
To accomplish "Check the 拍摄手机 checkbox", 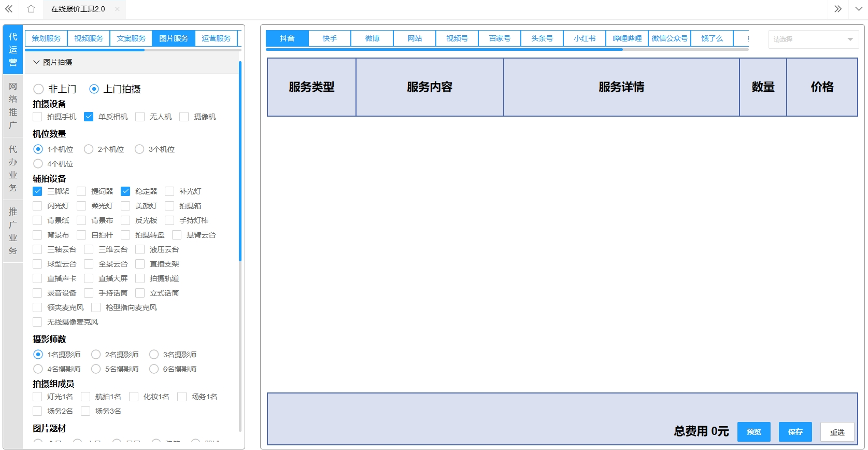I will pyautogui.click(x=37, y=117).
